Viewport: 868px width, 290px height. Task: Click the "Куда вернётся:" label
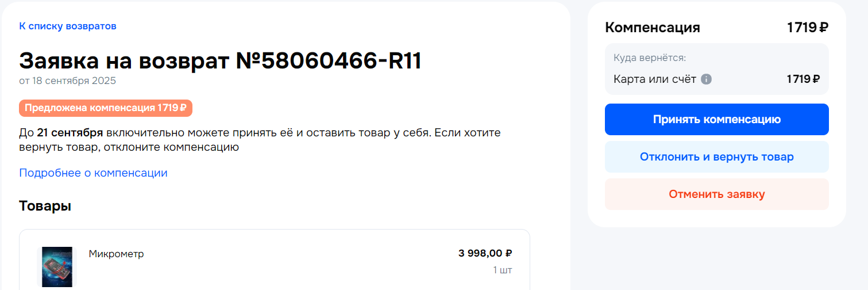[650, 58]
